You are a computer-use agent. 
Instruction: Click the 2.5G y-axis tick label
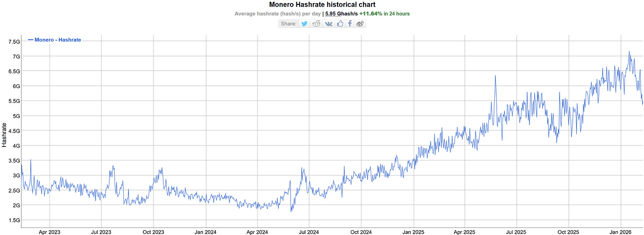(x=14, y=190)
